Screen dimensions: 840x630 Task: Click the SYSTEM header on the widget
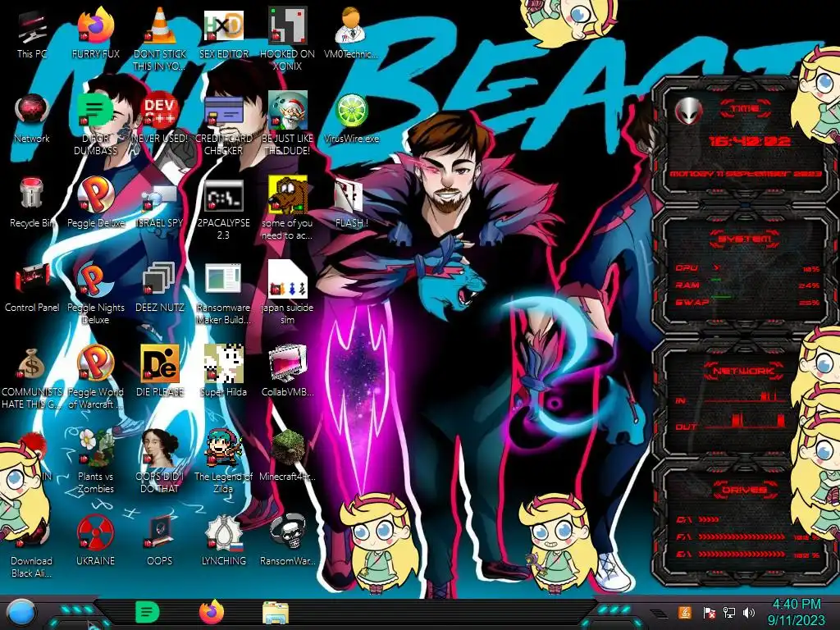(745, 239)
